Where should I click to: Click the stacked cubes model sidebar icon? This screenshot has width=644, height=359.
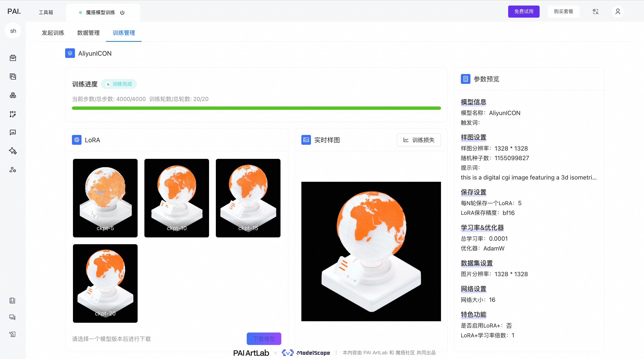click(13, 95)
